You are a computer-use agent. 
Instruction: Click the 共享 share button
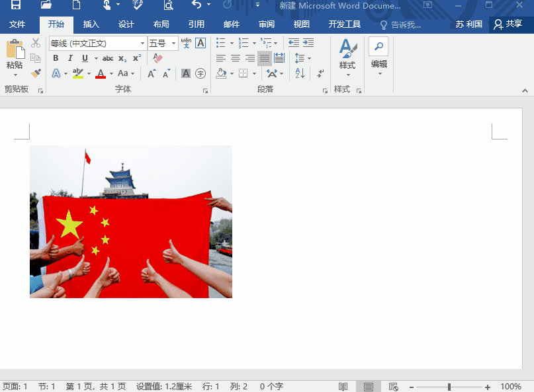[x=508, y=24]
